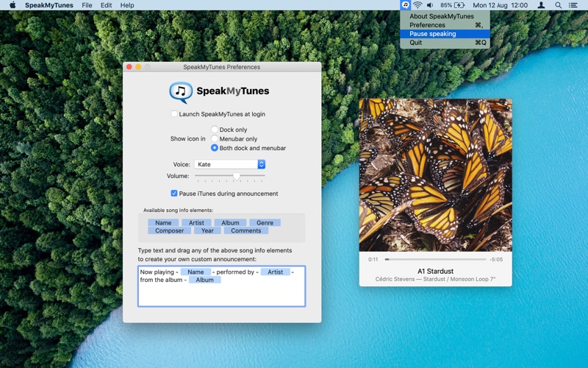588x368 pixels.
Task: Click the Genre element token
Action: [265, 223]
